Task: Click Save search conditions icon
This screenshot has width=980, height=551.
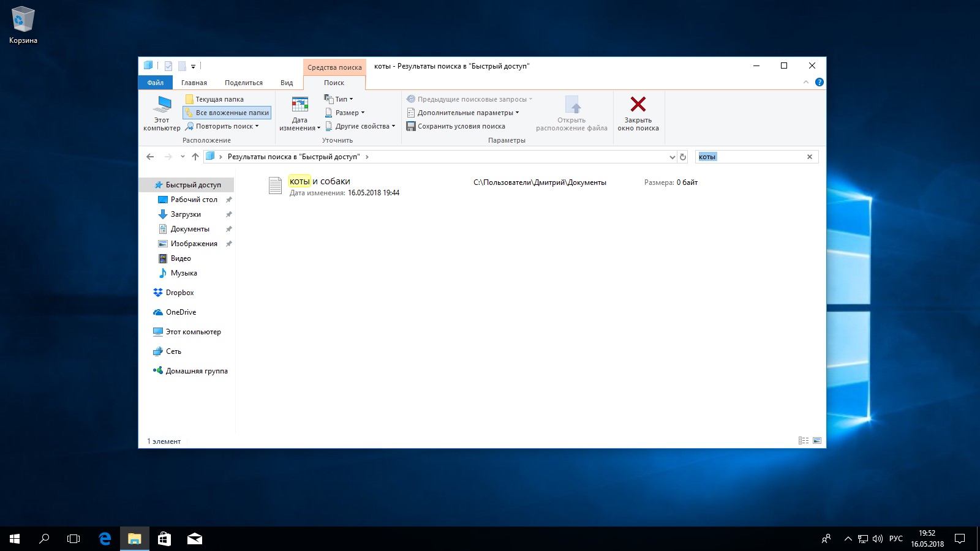Action: point(411,126)
